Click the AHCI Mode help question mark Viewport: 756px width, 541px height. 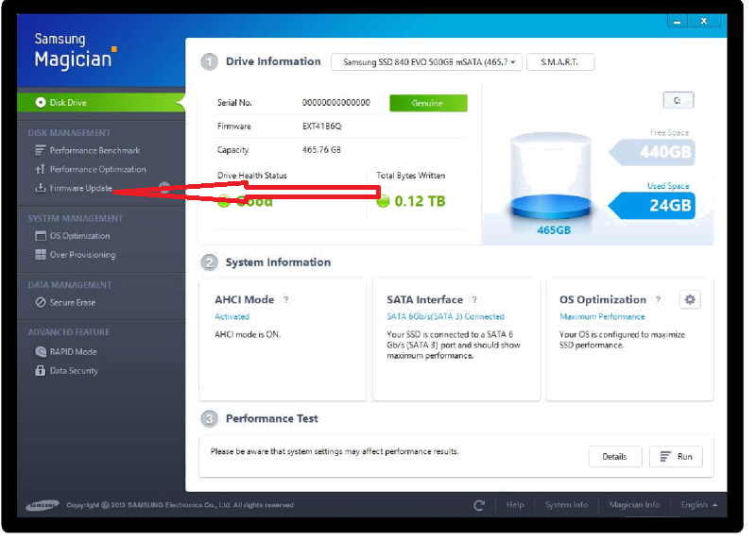tap(286, 299)
